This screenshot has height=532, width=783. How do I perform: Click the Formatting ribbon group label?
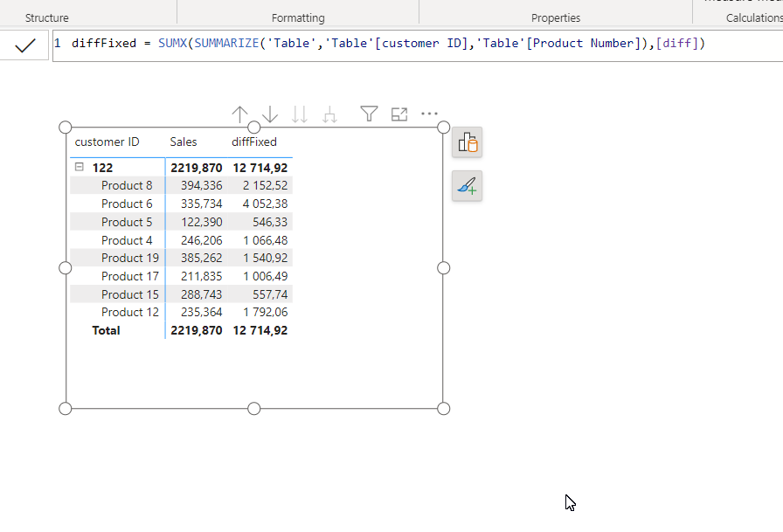(x=298, y=18)
